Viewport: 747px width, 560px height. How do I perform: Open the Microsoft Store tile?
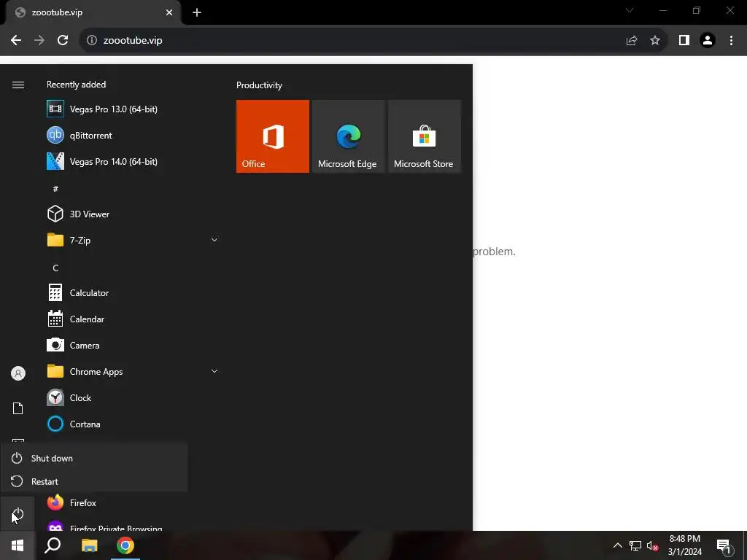(x=425, y=136)
